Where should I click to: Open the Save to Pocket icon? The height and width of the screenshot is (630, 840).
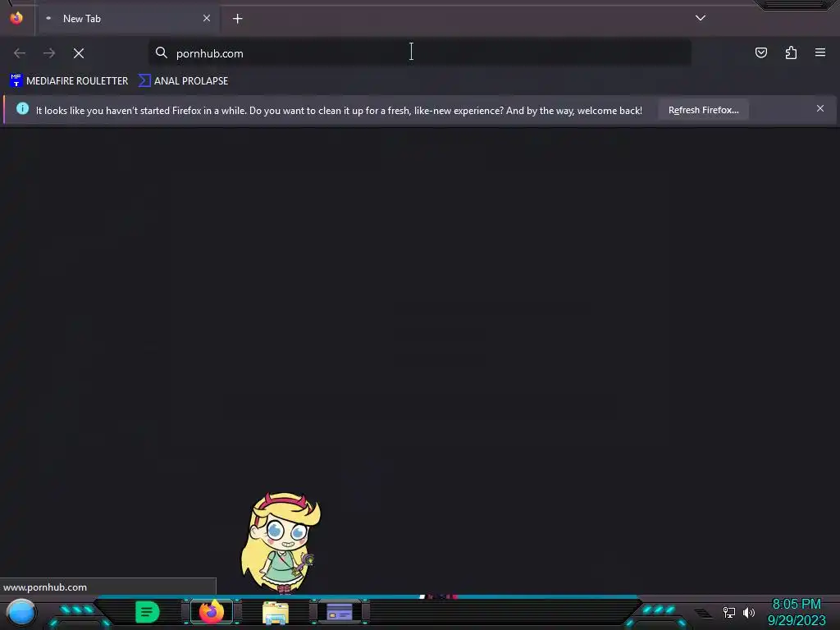(761, 52)
